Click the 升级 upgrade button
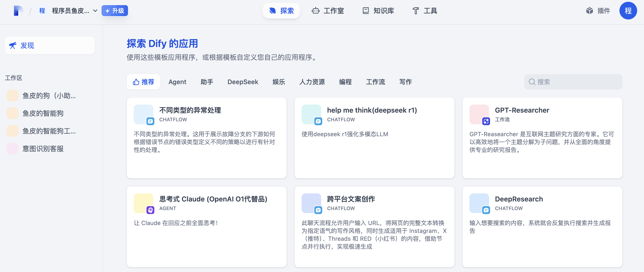 point(115,11)
